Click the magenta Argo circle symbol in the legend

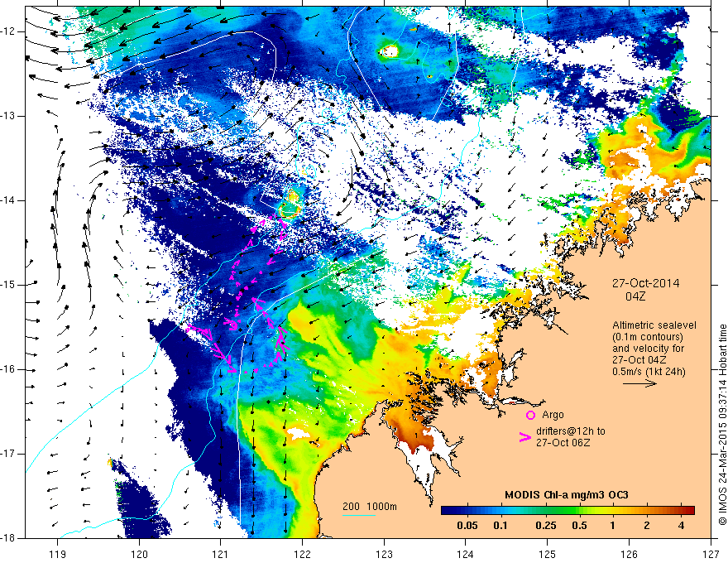[x=530, y=416]
